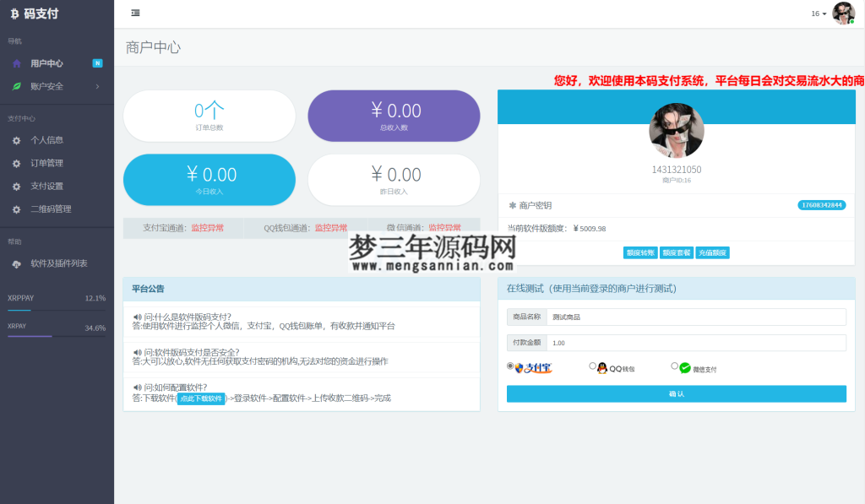Open the avatar in the top right corner

click(843, 14)
